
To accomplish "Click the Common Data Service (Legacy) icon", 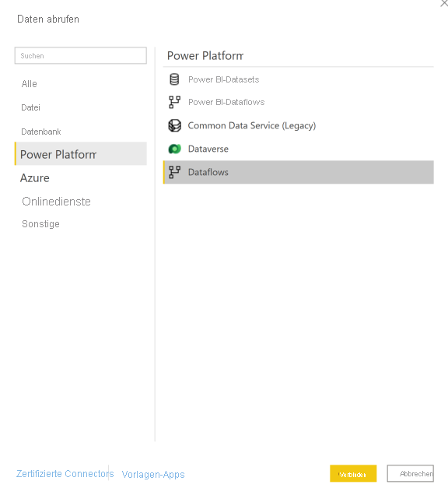I will (174, 125).
